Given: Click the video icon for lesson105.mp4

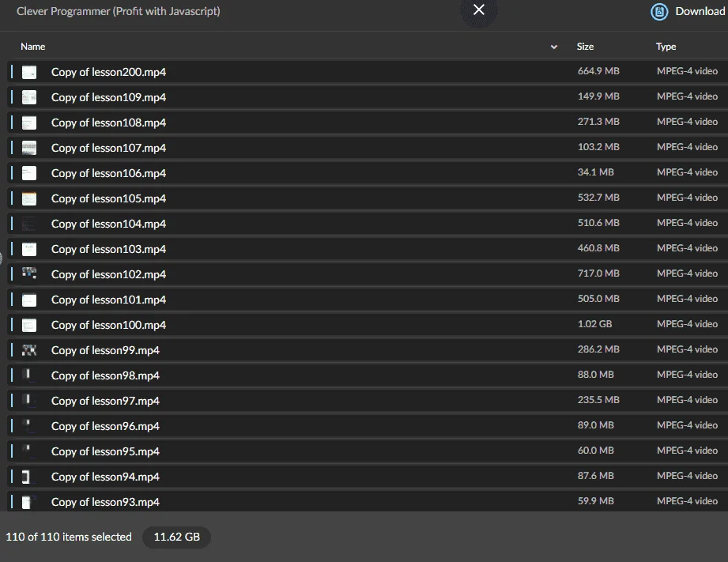Looking at the screenshot, I should point(29,198).
